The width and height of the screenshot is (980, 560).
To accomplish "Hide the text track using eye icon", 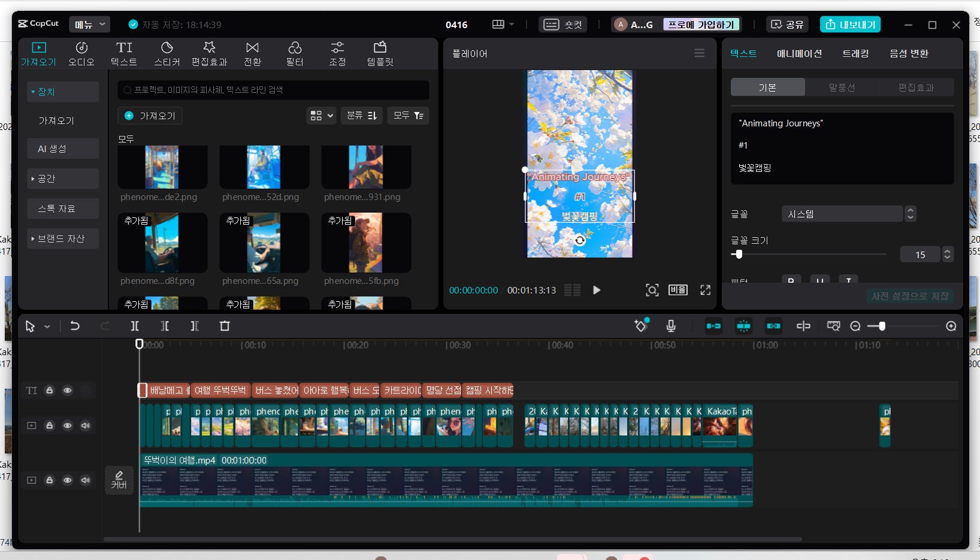I will [68, 391].
